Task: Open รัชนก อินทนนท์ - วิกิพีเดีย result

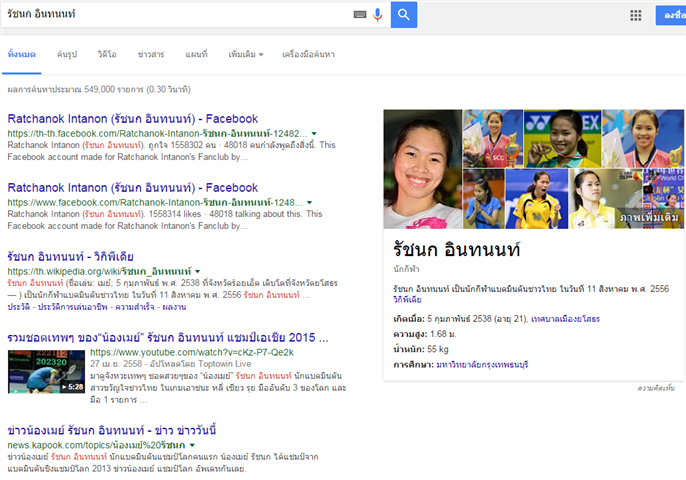Action: [x=70, y=256]
